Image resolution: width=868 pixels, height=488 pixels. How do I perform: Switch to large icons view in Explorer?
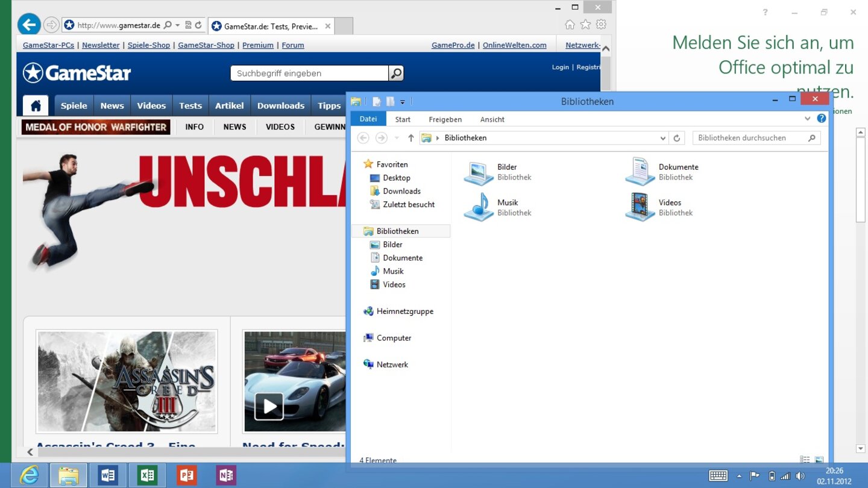(819, 460)
